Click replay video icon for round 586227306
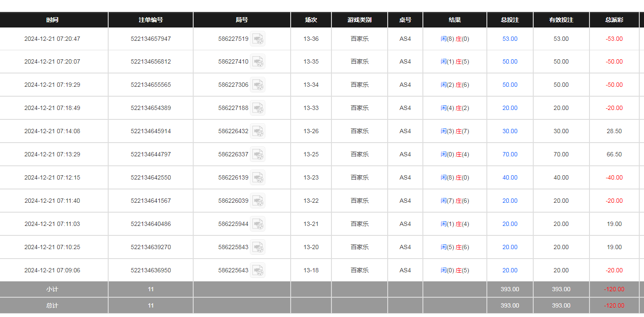This screenshot has width=644, height=317. tap(258, 85)
